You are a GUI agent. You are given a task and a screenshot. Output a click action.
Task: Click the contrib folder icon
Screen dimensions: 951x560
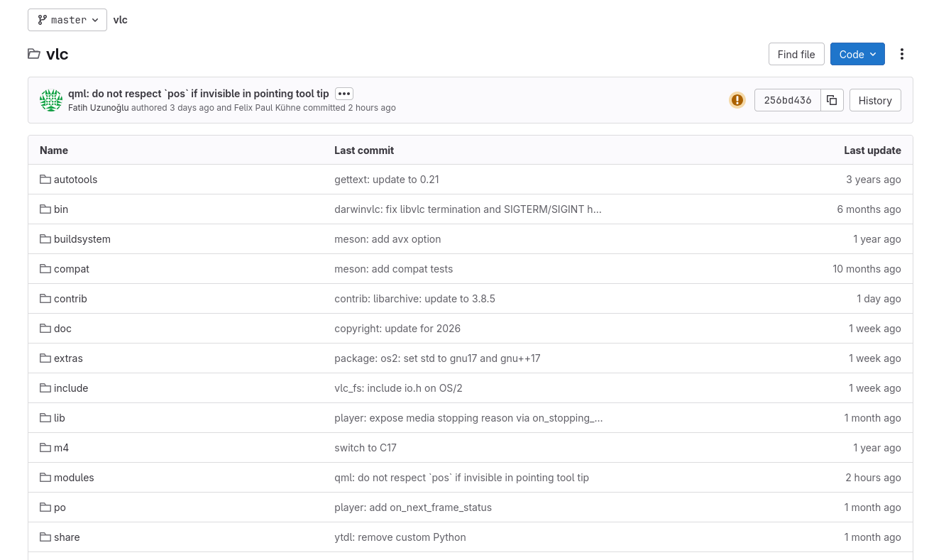click(x=45, y=299)
